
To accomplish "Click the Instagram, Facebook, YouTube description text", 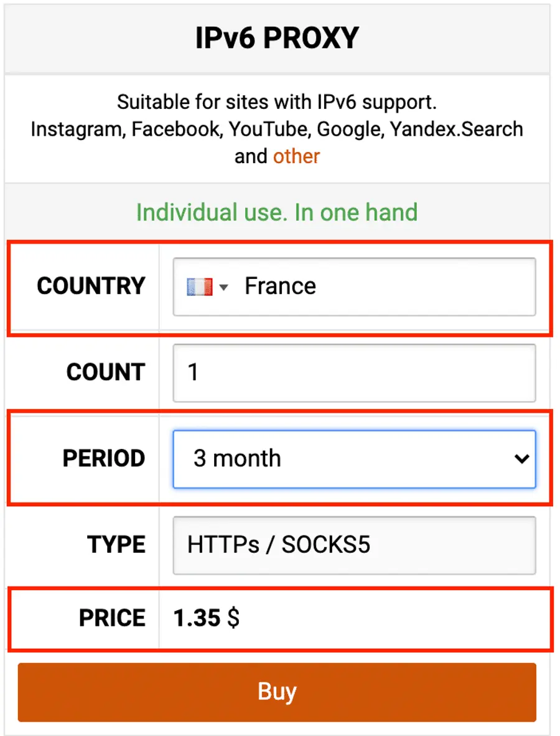I will (276, 129).
